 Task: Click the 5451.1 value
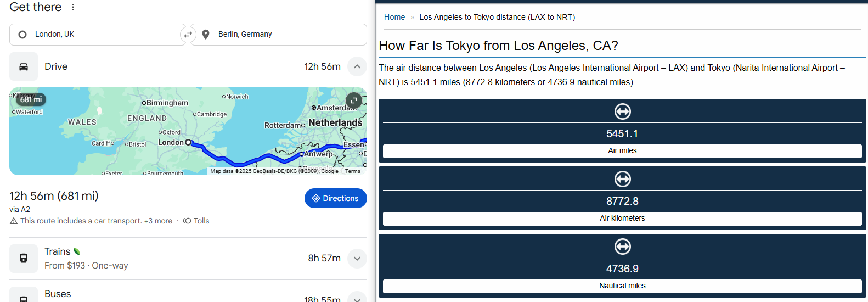(622, 133)
